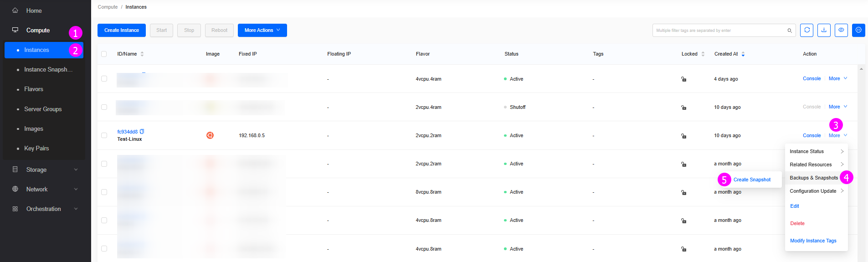The width and height of the screenshot is (868, 262).
Task: Click the eye column-visibility icon
Action: (841, 30)
